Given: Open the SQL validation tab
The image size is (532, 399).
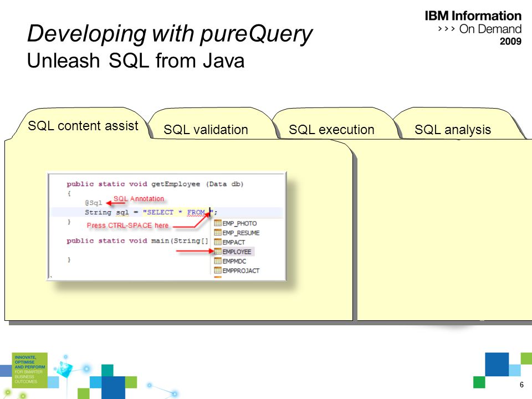Looking at the screenshot, I should [206, 130].
